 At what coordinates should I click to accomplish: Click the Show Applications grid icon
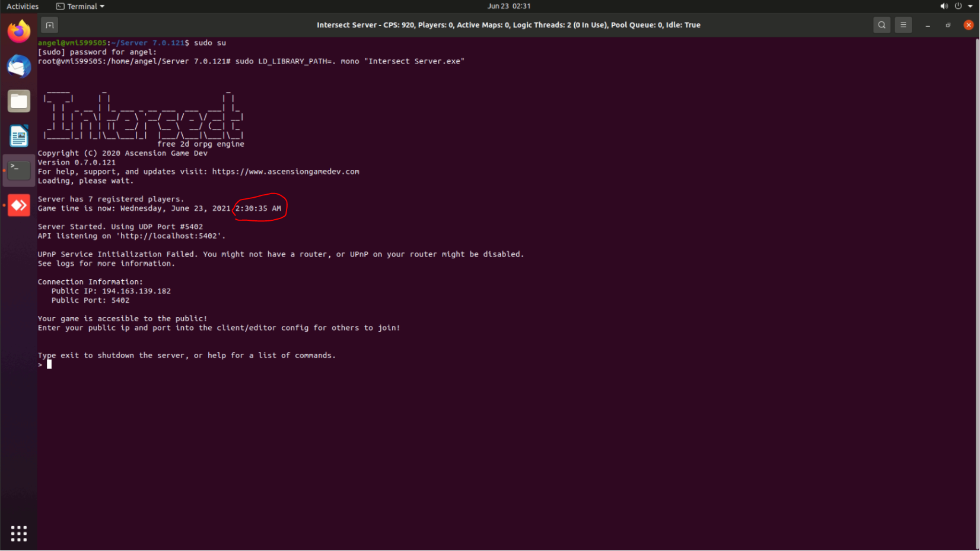tap(18, 533)
